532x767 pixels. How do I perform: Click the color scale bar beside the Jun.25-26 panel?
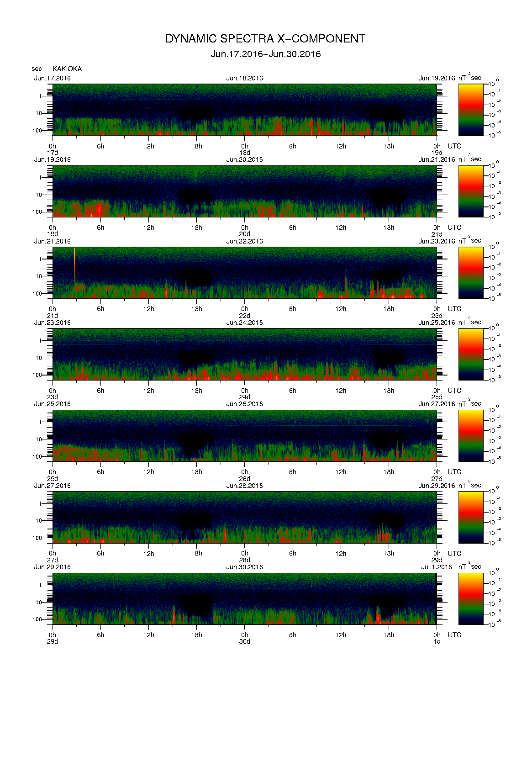click(x=471, y=436)
